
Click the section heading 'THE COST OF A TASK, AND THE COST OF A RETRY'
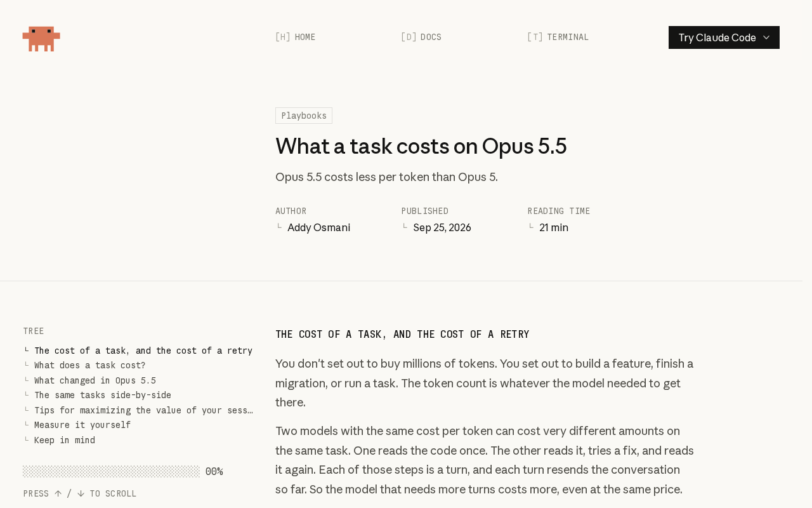coord(402,334)
